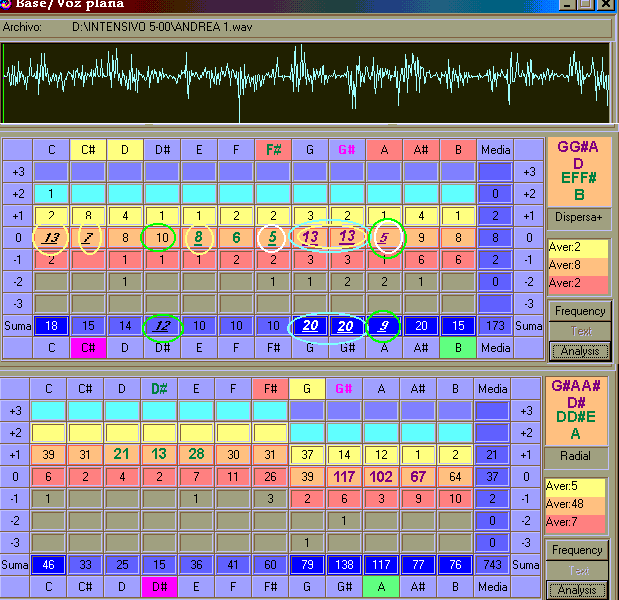Click the yellow C# header in upper table

pyautogui.click(x=86, y=150)
